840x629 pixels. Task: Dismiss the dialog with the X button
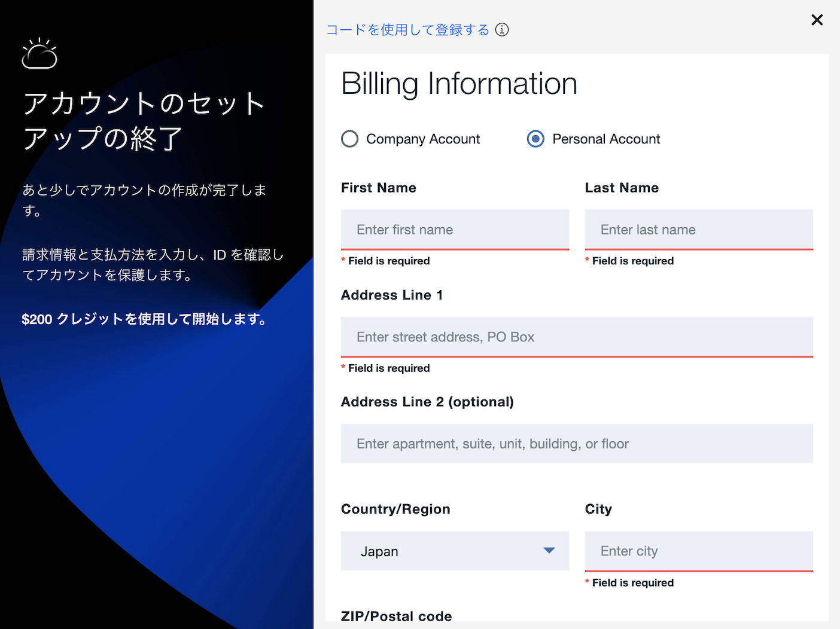click(x=817, y=20)
